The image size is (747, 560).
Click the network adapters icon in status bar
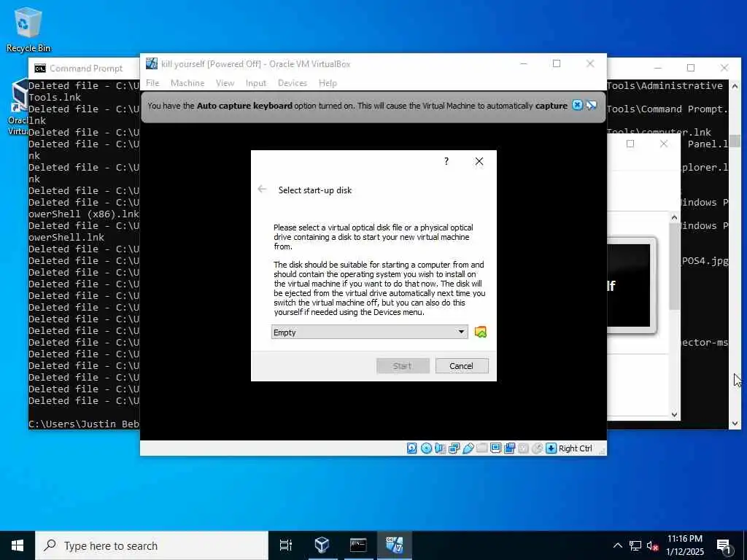454,448
